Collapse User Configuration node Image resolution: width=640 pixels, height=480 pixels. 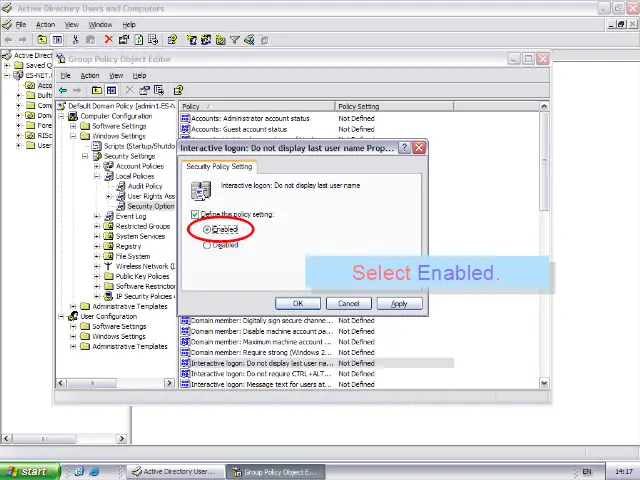point(61,316)
